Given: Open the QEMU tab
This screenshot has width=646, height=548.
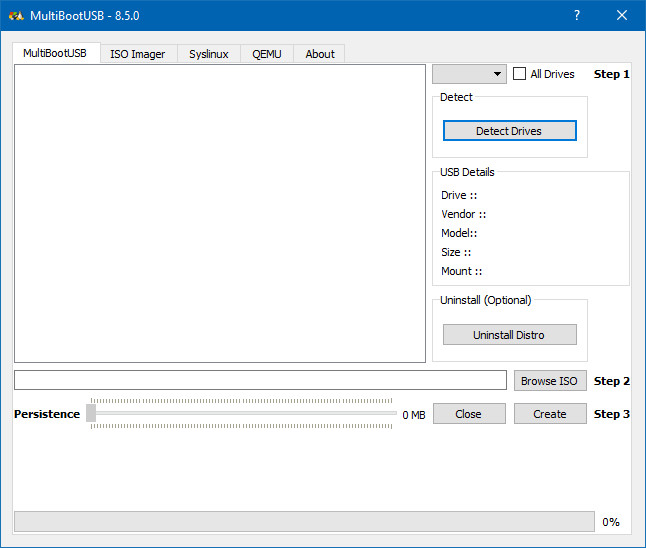Looking at the screenshot, I should point(267,54).
